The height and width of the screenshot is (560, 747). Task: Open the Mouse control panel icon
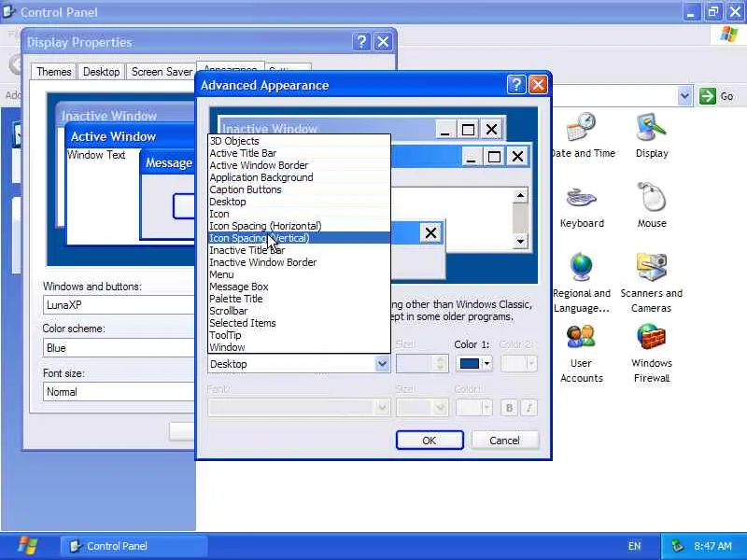(652, 205)
